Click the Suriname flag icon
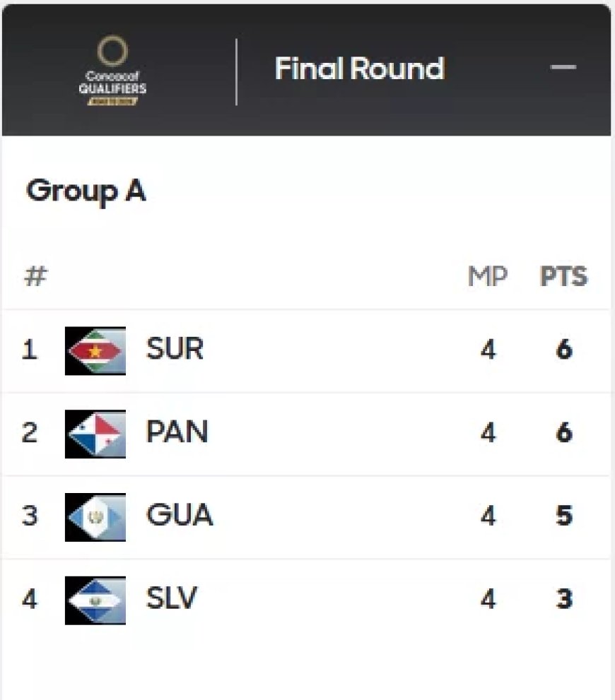Screen dimensions: 615x700 tap(95, 350)
